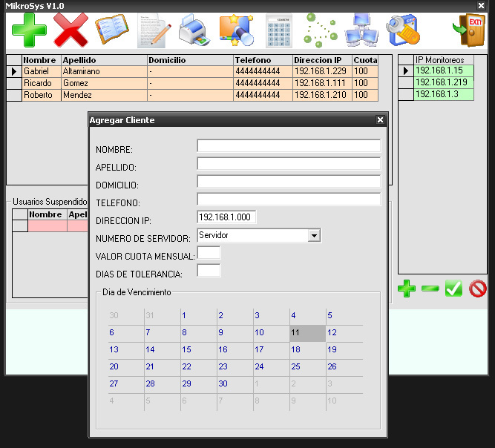495x448 pixels.
Task: Select the Roberto cell in clients table
Action: [42, 95]
